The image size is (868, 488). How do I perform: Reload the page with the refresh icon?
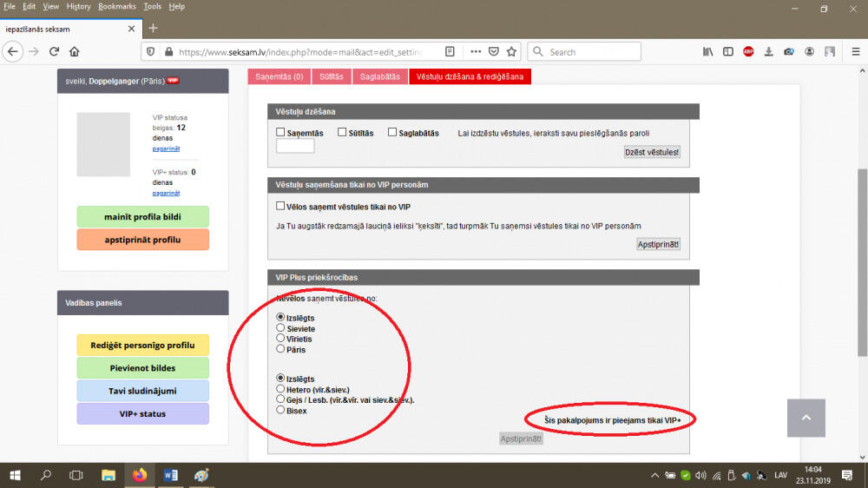pyautogui.click(x=54, y=52)
